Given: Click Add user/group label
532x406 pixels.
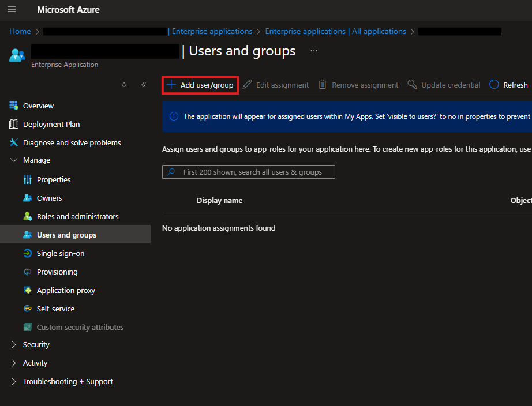Looking at the screenshot, I should tap(207, 85).
